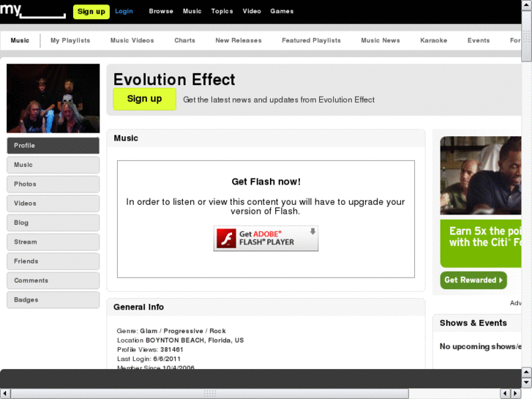Screen dimensions: 532x399
Task: Click the Profile Views 381461 text
Action: click(150, 349)
